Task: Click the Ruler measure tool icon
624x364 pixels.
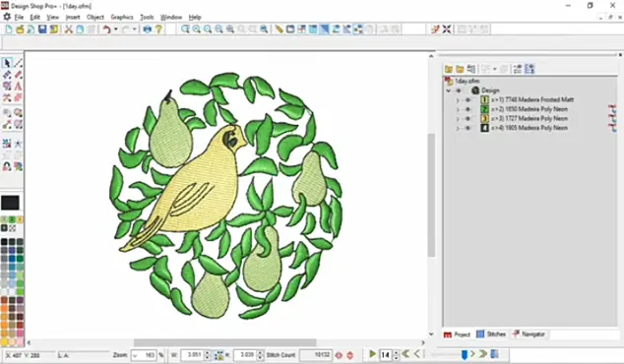Action: tap(279, 30)
